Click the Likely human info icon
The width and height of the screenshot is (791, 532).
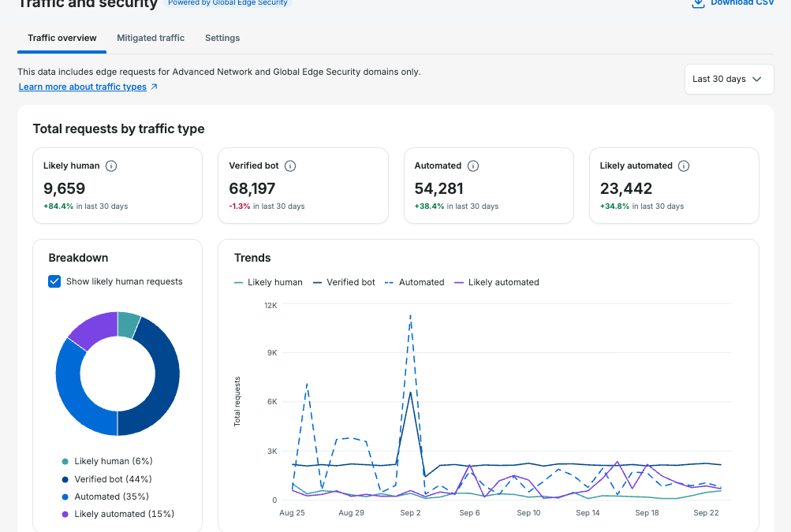(x=111, y=166)
